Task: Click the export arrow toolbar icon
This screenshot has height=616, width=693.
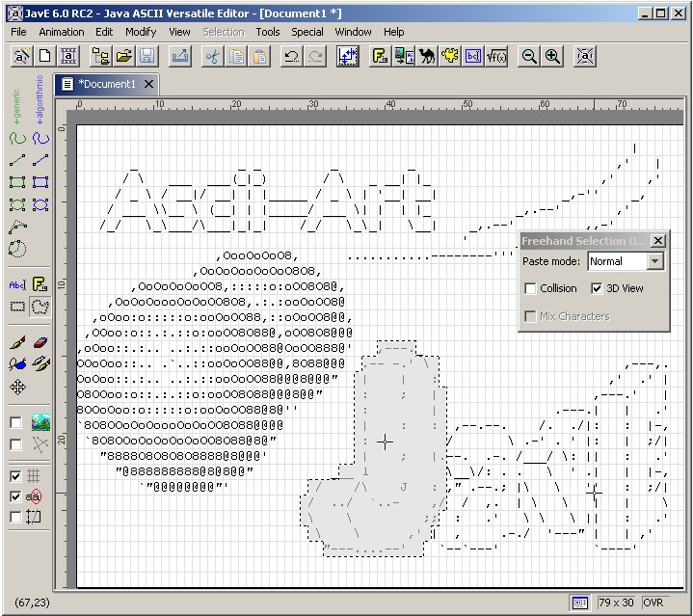Action: coord(180,56)
